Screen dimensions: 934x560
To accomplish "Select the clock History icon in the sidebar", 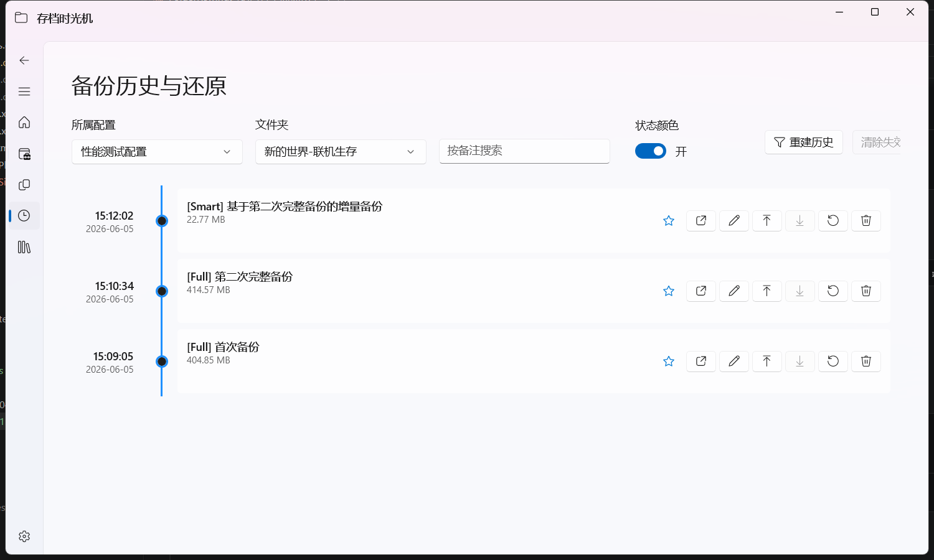I will point(24,216).
